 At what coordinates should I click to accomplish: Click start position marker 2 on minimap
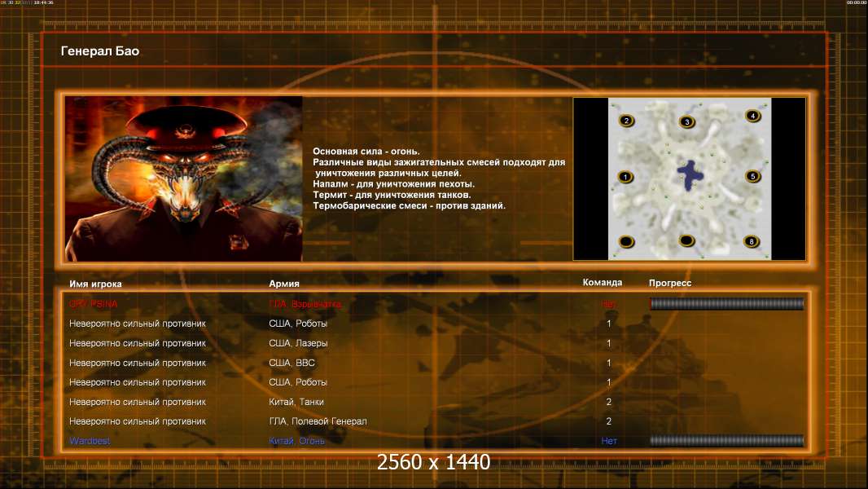pos(627,120)
